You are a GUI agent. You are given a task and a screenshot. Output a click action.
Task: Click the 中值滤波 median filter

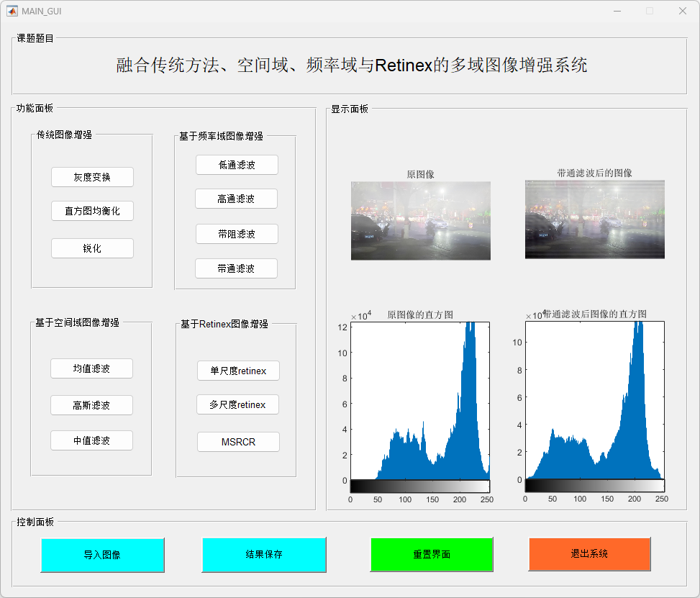click(91, 440)
